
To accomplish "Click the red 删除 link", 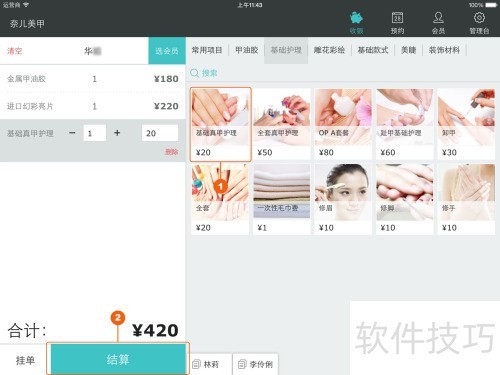I will (x=172, y=152).
